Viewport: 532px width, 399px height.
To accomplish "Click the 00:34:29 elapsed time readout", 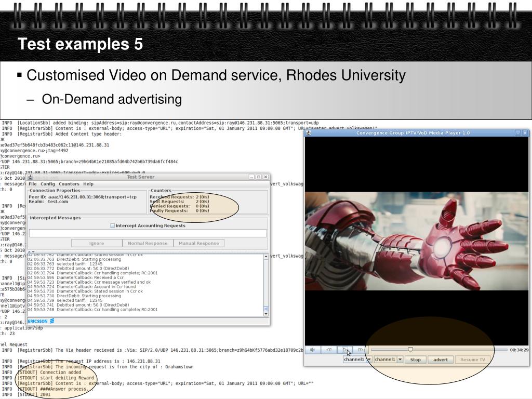I will coord(519,350).
